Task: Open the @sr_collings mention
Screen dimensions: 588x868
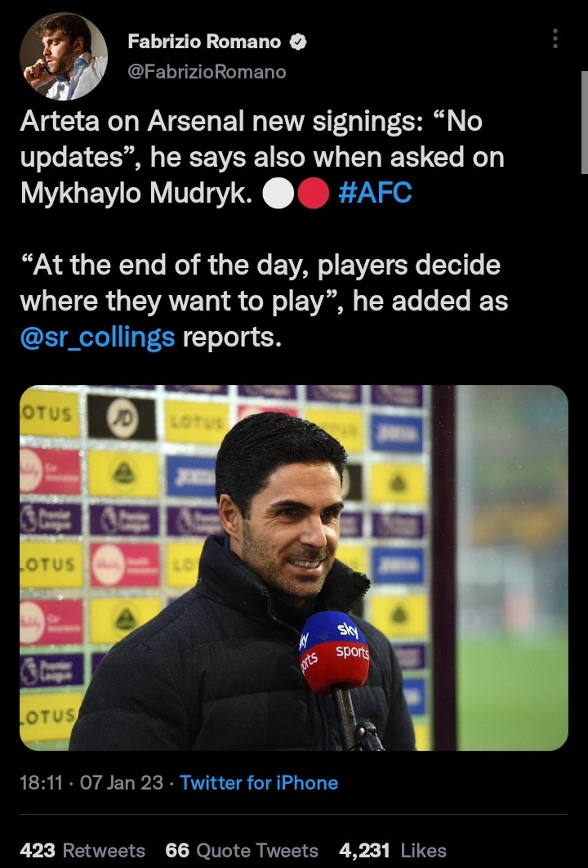Action: 97,337
